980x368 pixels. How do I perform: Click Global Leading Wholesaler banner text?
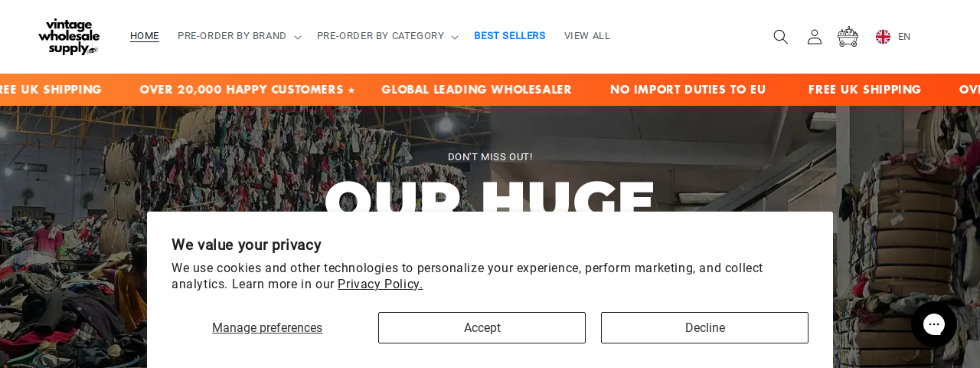coord(476,90)
